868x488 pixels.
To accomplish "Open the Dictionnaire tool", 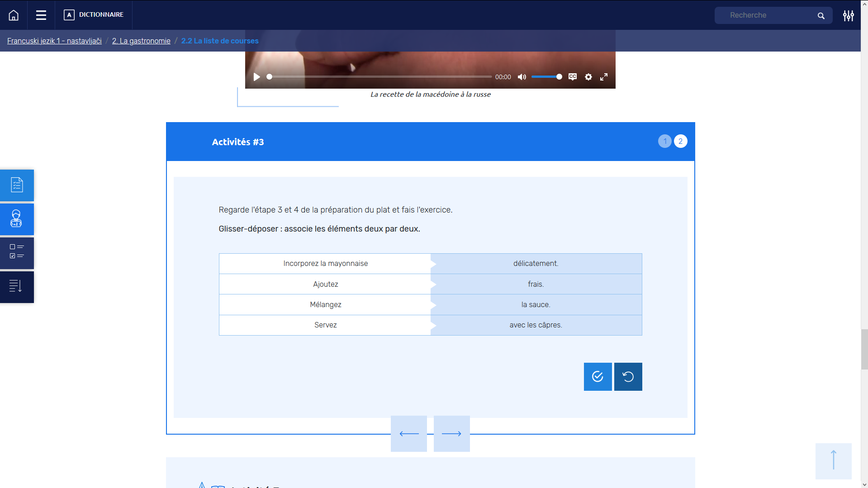I will pyautogui.click(x=94, y=15).
